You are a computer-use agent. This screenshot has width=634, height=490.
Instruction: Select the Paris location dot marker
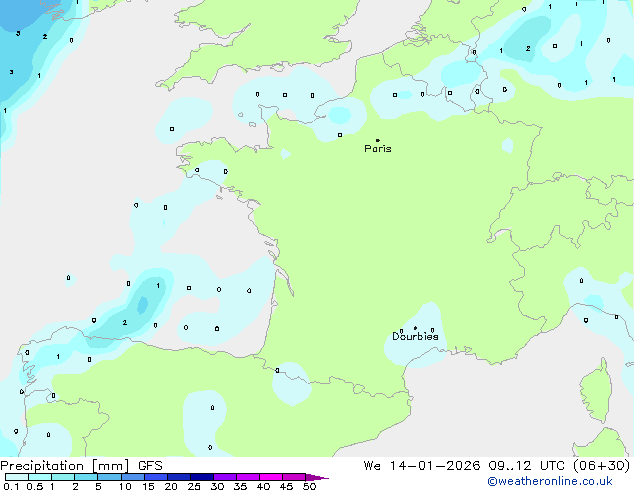click(378, 140)
